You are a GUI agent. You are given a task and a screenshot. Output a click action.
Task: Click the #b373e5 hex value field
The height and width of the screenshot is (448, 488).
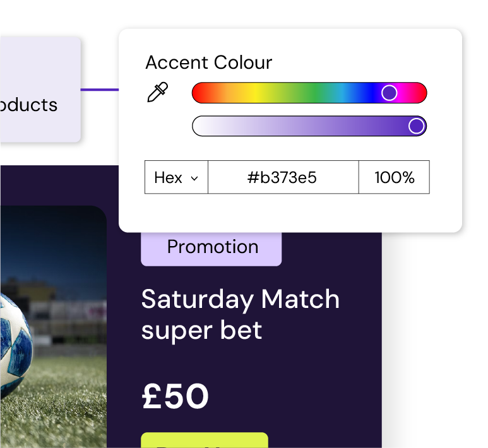(283, 177)
